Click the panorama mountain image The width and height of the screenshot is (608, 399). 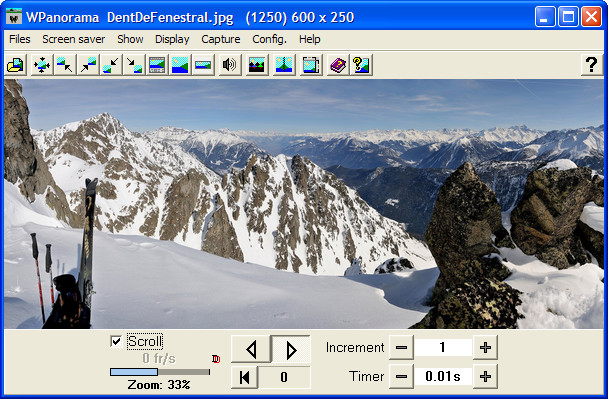point(304,204)
